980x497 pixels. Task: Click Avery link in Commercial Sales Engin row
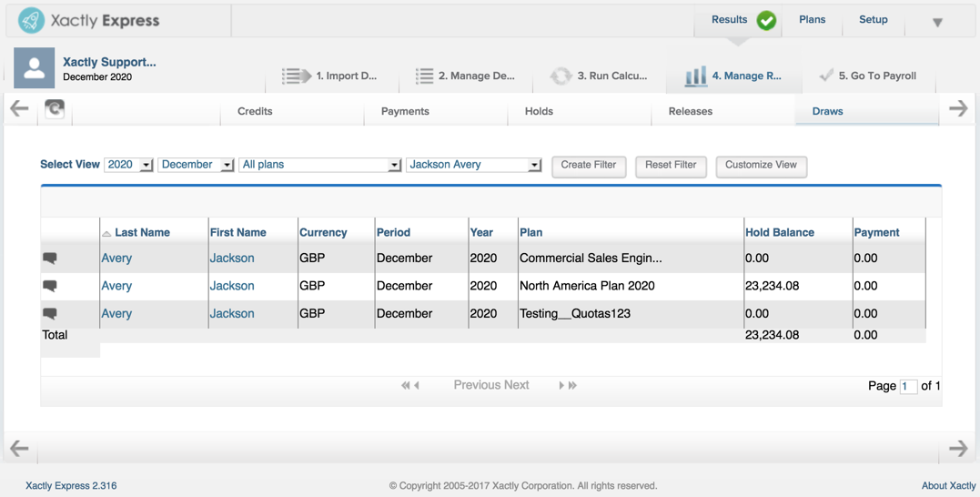click(x=116, y=259)
